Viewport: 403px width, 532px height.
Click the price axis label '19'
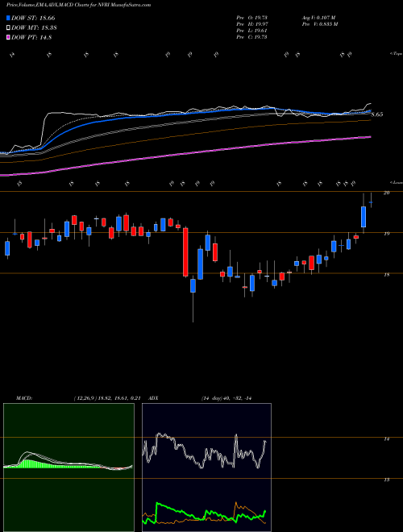(386, 234)
